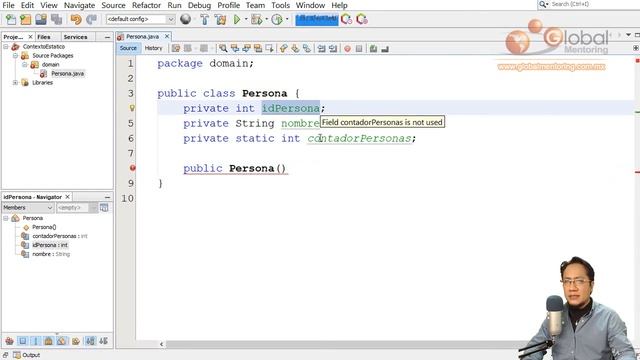Click the Build Project hammer icon
Screen dimensions: 640x360
click(x=204, y=19)
